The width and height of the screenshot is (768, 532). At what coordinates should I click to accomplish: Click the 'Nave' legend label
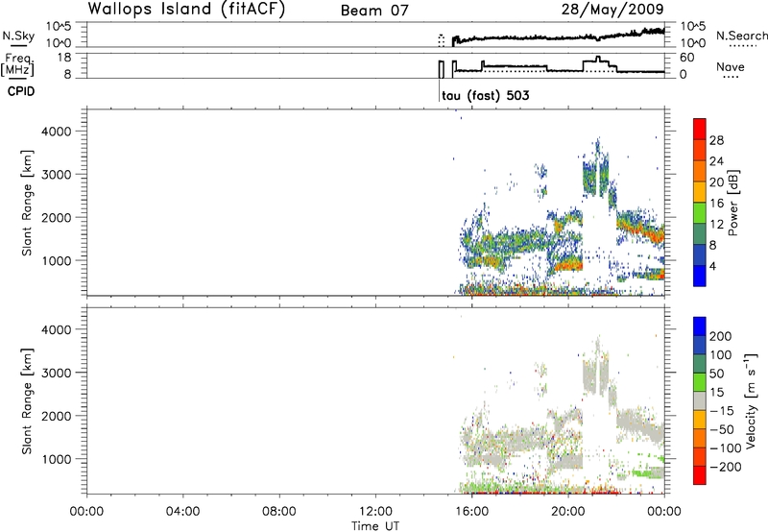(x=730, y=67)
